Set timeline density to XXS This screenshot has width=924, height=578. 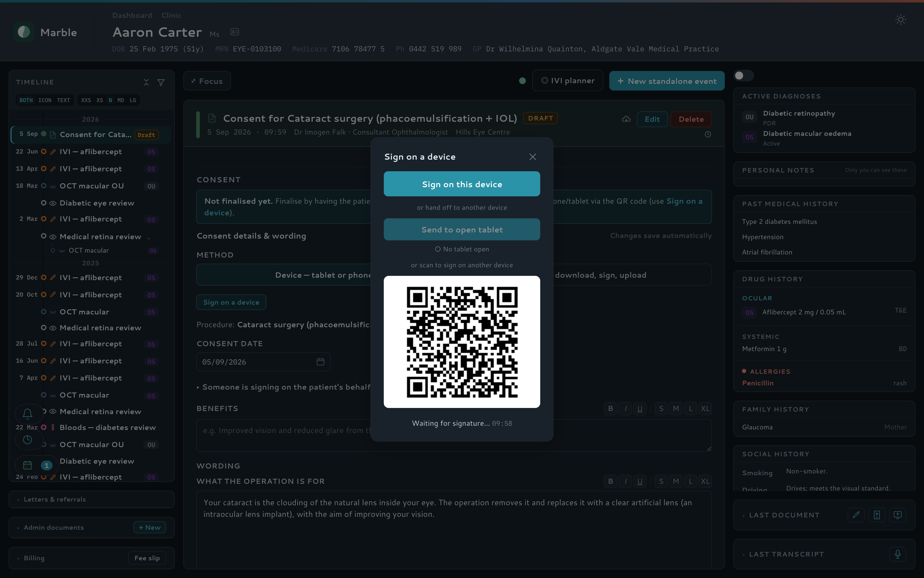[86, 100]
